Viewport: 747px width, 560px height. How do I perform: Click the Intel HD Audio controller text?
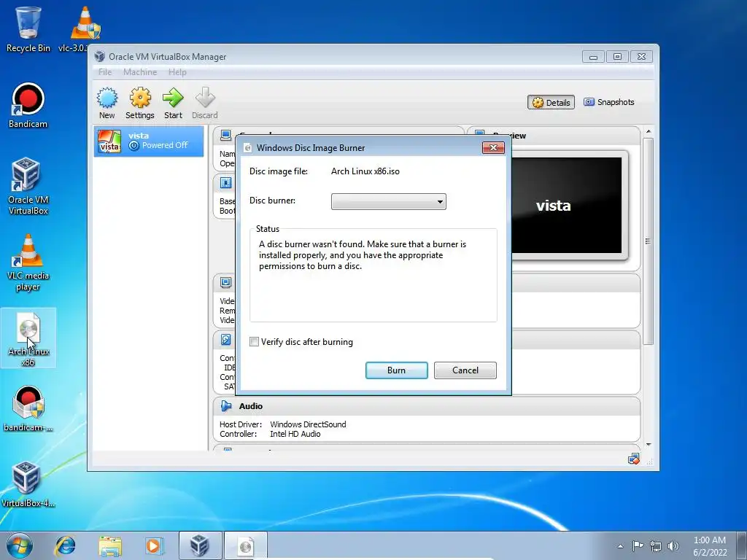295,434
